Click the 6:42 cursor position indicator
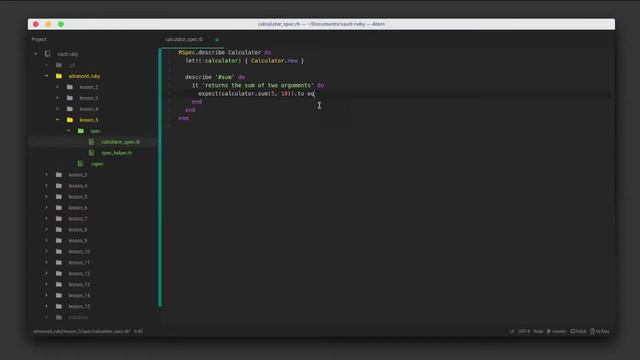640x360 pixels. point(138,331)
